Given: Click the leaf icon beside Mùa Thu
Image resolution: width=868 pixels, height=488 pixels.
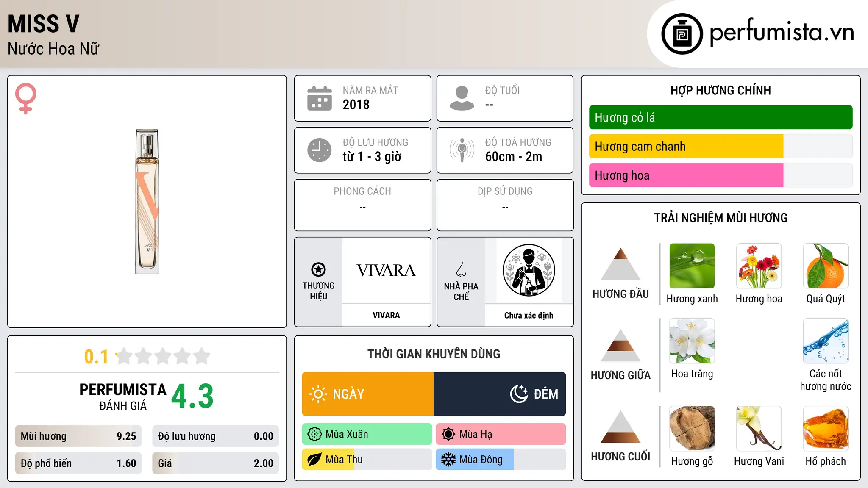Looking at the screenshot, I should (314, 460).
